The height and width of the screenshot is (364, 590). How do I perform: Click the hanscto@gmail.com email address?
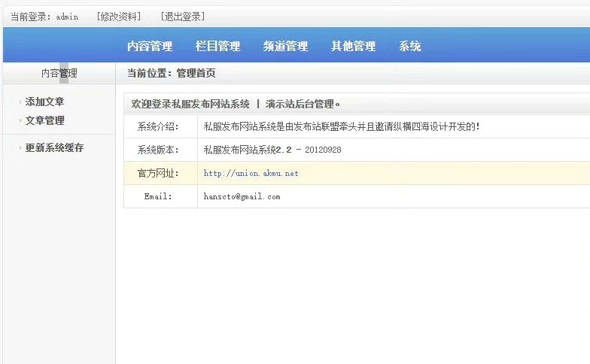coord(242,196)
